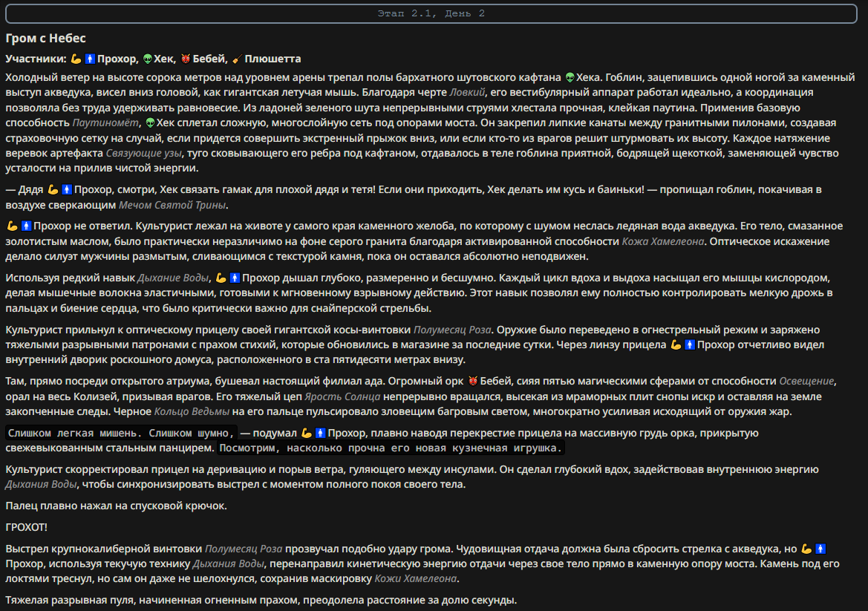The width and height of the screenshot is (868, 611).
Task: Click the ogre emoji before 'Бебей, сияя пятью'
Action: pos(473,382)
